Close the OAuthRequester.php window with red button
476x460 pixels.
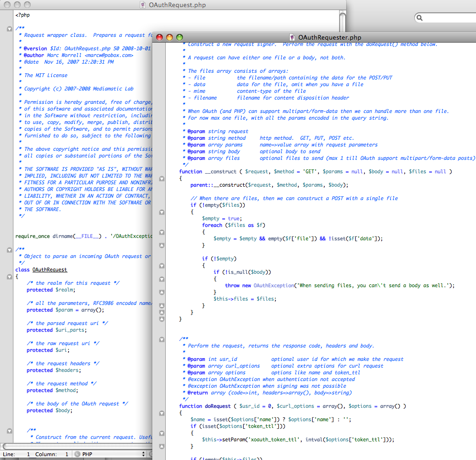(159, 37)
